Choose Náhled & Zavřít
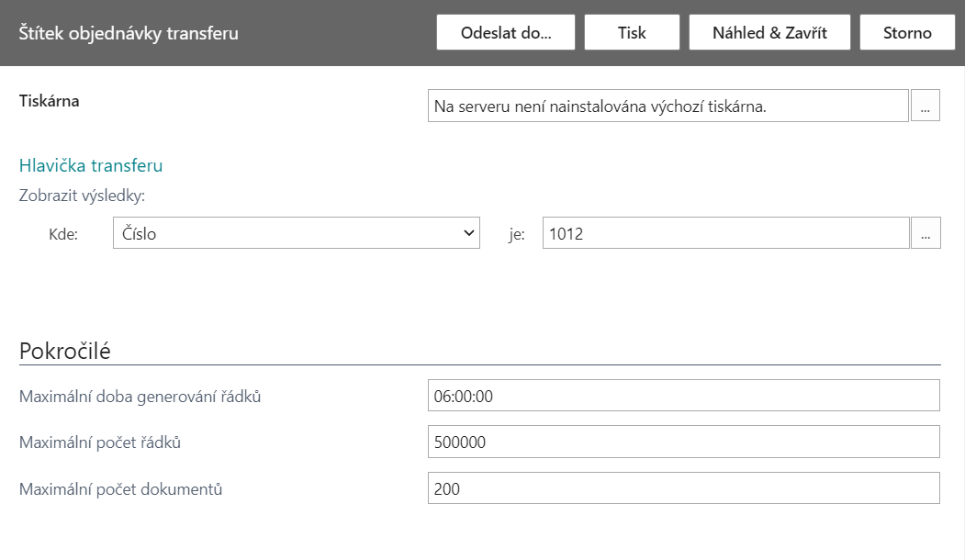The image size is (965, 560). pyautogui.click(x=769, y=33)
